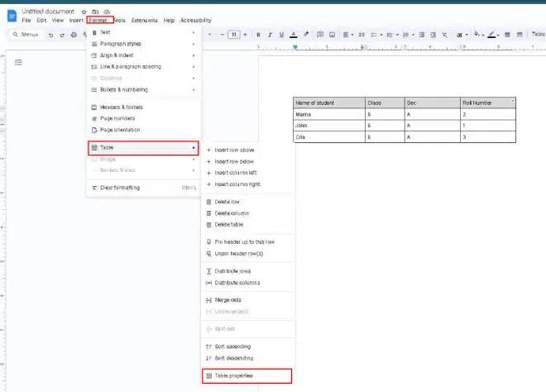Open the font dropdown arrow
This screenshot has height=392, width=546.
tap(209, 35)
